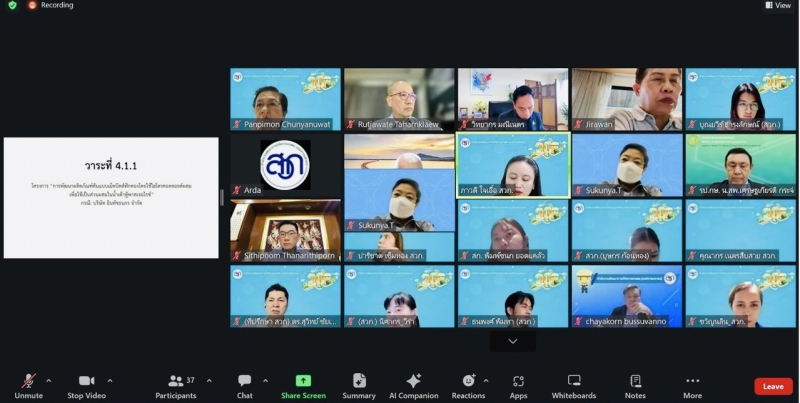This screenshot has height=403, width=800.
Task: Open the View layout menu
Action: point(778,5)
